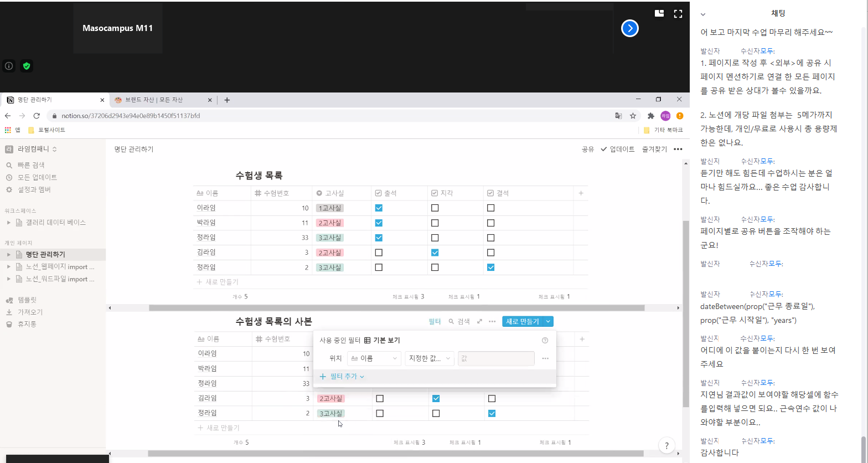Switch to the 브랜드 자산 browser tab
This screenshot has width=868, height=463.
pos(158,100)
